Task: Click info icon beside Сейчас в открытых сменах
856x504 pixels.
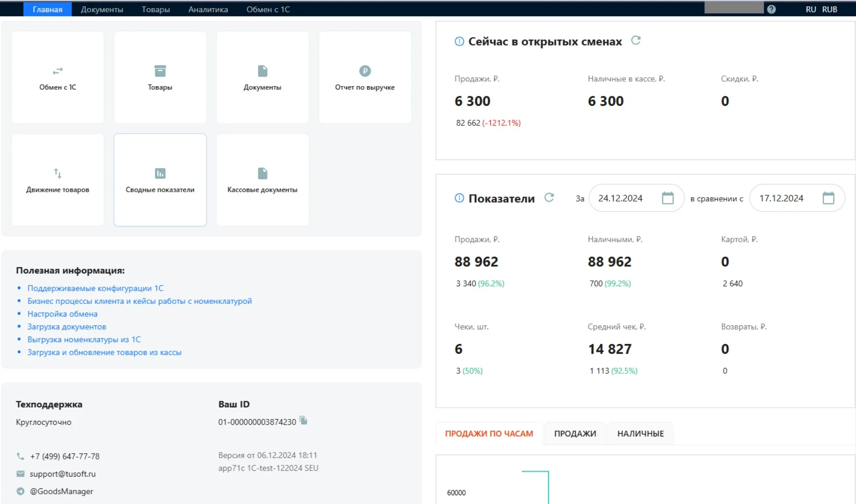Action: 459,42
